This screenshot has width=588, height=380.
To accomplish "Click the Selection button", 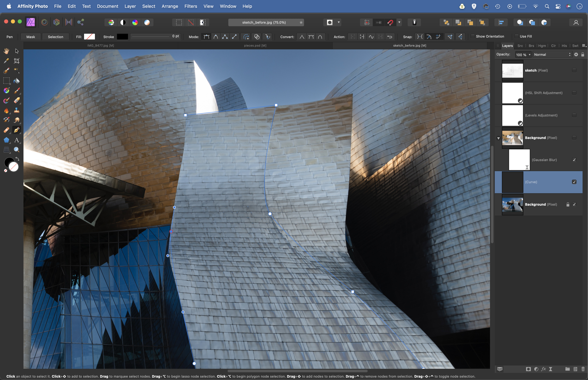I will pyautogui.click(x=55, y=37).
